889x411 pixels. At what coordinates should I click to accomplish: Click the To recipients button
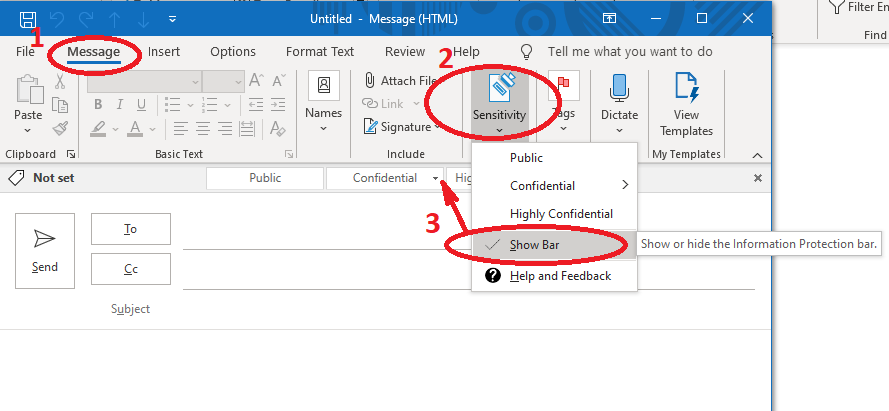pyautogui.click(x=130, y=229)
